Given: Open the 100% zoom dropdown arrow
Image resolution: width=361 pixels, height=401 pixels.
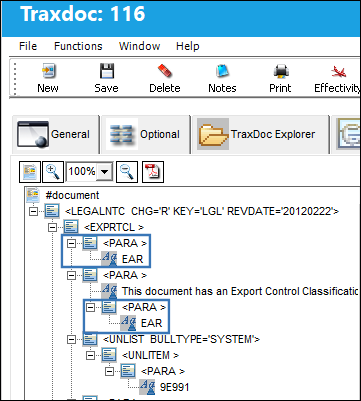Looking at the screenshot, I should (x=105, y=172).
